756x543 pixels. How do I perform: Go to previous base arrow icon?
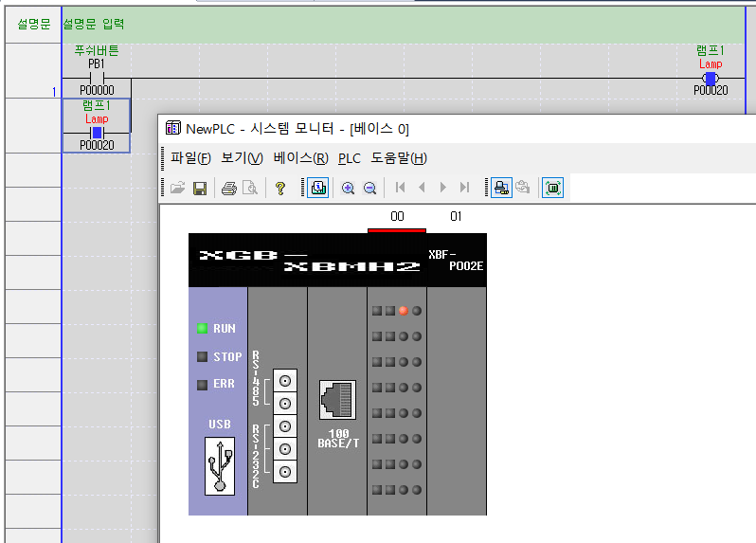coord(422,187)
